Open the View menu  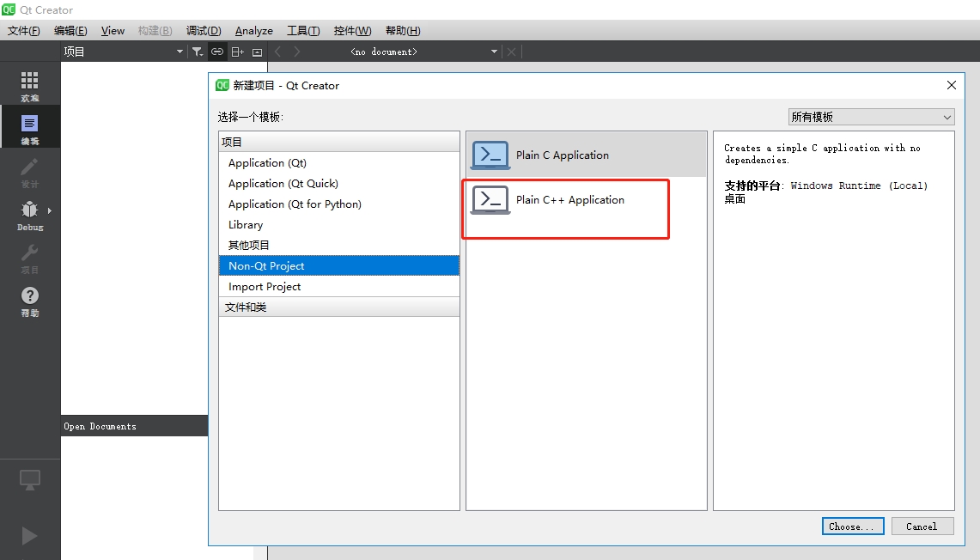(113, 31)
